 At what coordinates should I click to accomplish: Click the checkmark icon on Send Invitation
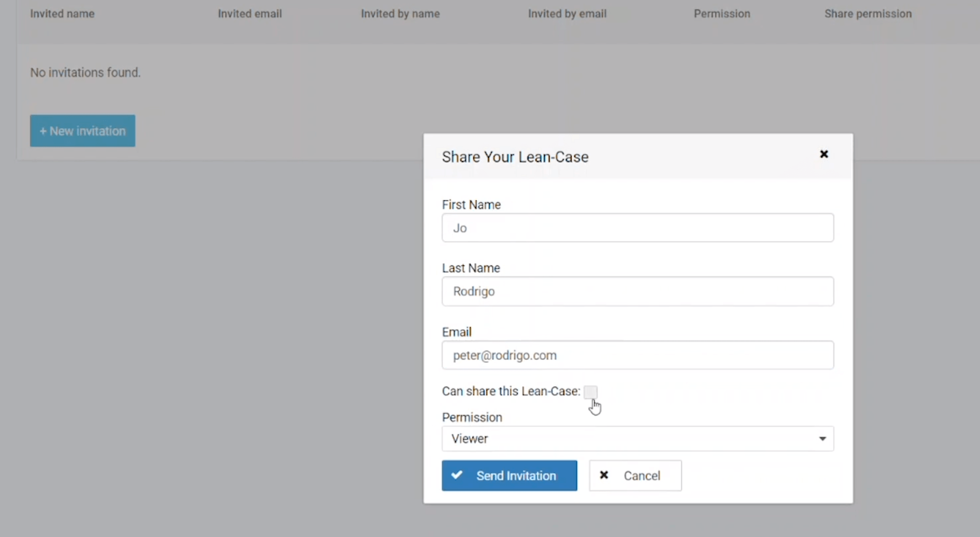[x=457, y=475]
